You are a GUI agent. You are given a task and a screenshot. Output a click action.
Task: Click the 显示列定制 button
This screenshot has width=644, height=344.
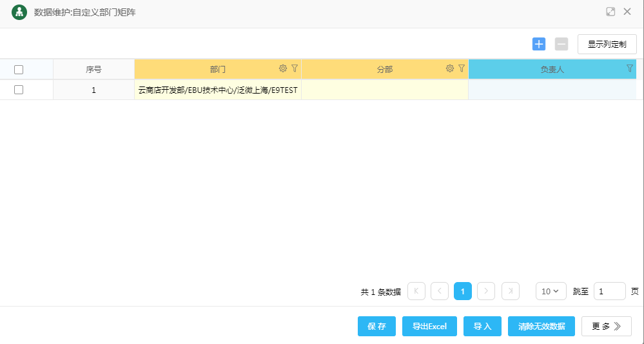coord(607,45)
